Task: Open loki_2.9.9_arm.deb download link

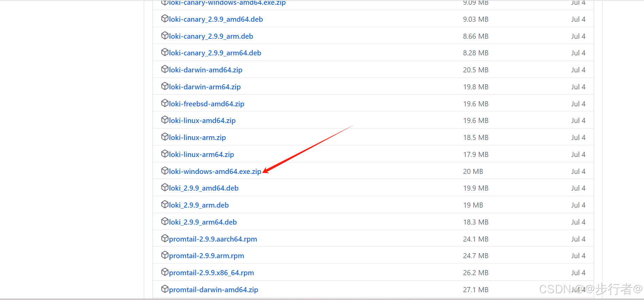Action: [x=199, y=205]
